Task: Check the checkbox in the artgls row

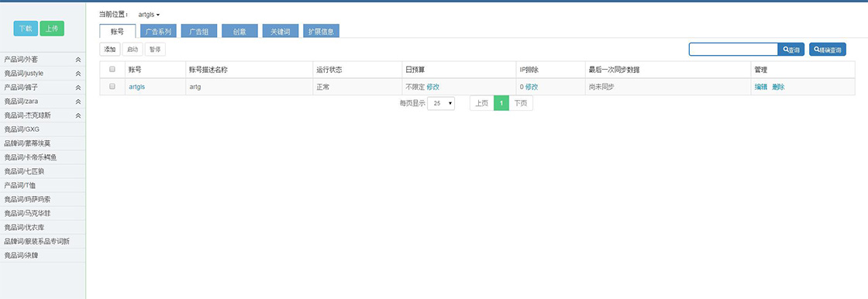Action: point(112,87)
